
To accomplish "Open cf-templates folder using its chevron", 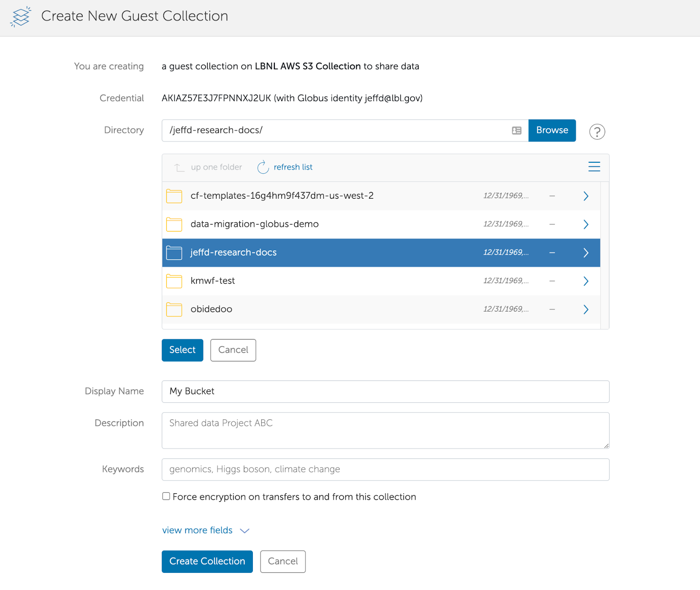I will coord(586,196).
